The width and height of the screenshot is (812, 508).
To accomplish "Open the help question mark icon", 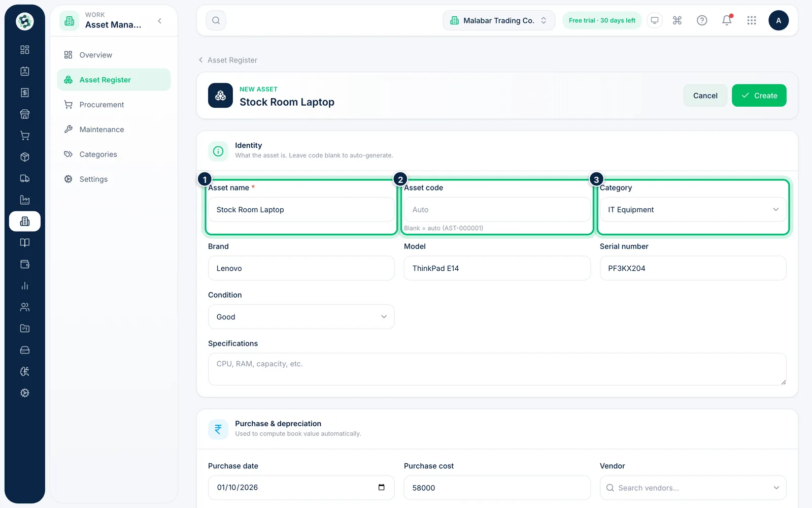I will pos(702,20).
